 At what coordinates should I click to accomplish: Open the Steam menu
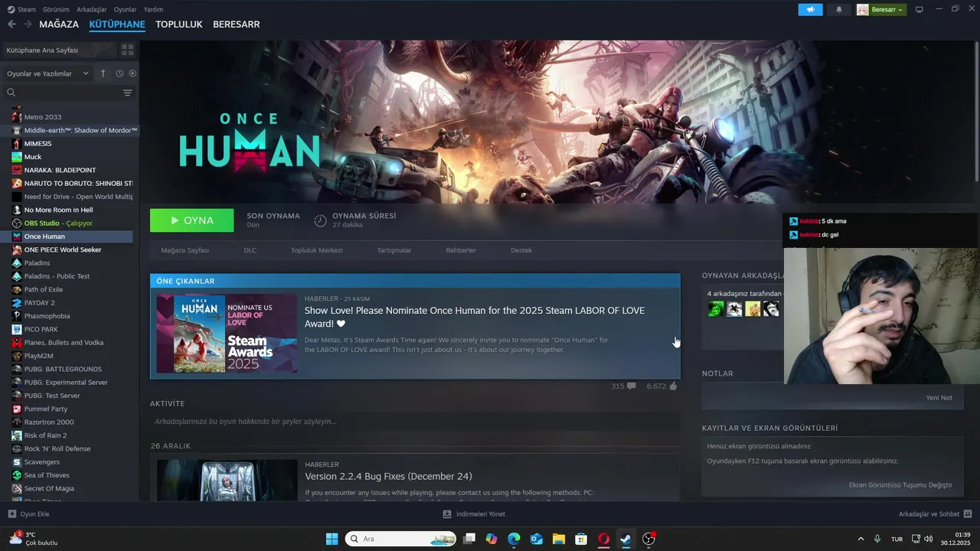tap(21, 9)
